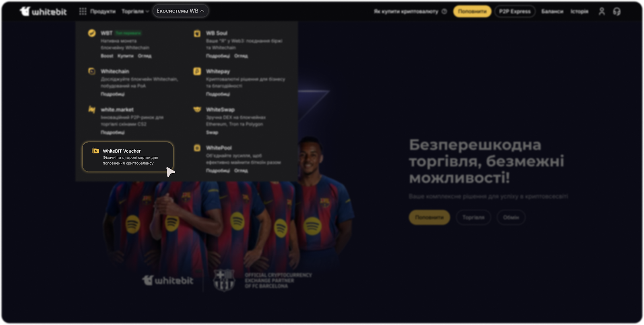This screenshot has width=644, height=325.
Task: Open the products grid icon
Action: [83, 11]
